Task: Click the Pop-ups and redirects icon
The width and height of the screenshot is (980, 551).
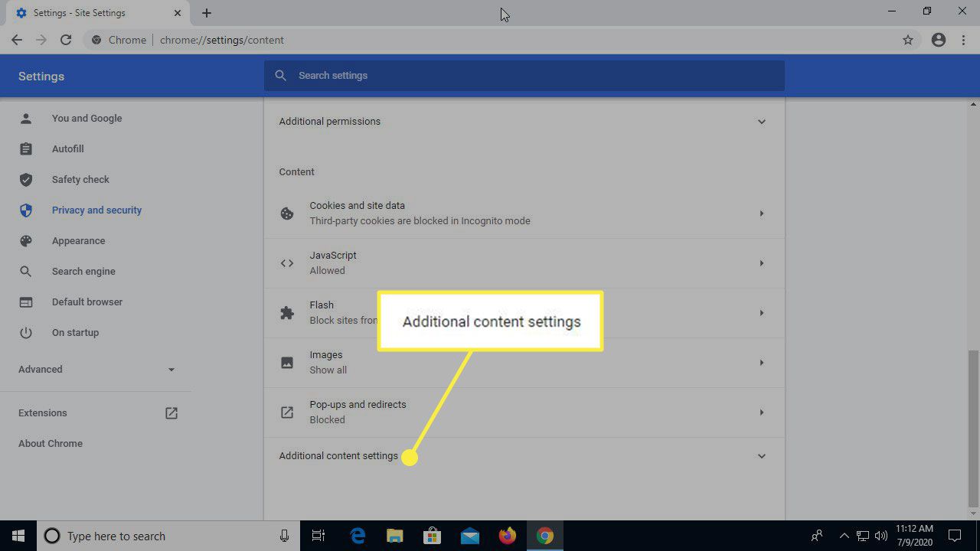Action: (287, 412)
